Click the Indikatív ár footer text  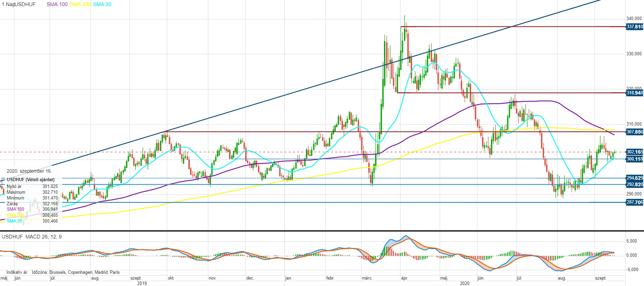pyautogui.click(x=17, y=272)
